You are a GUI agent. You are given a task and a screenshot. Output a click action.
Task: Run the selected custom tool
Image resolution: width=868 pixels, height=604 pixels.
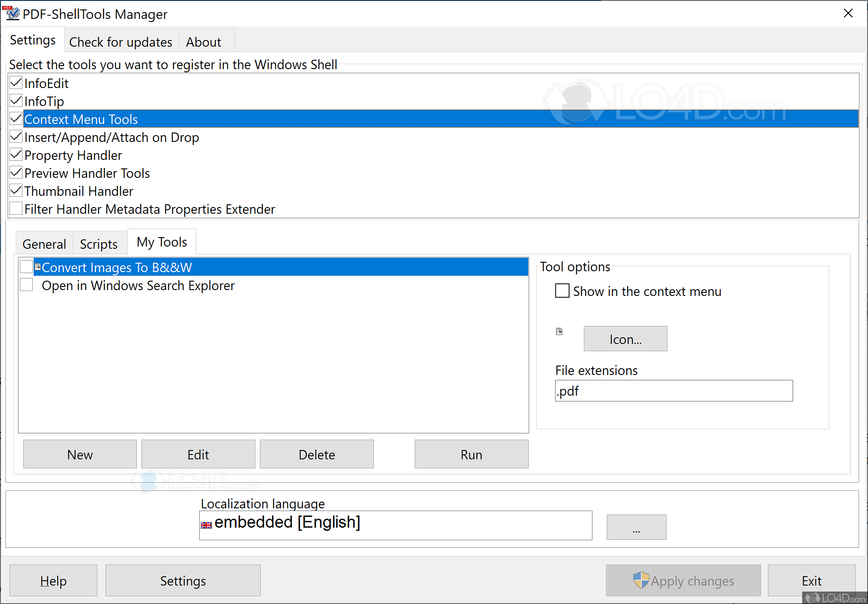[471, 454]
